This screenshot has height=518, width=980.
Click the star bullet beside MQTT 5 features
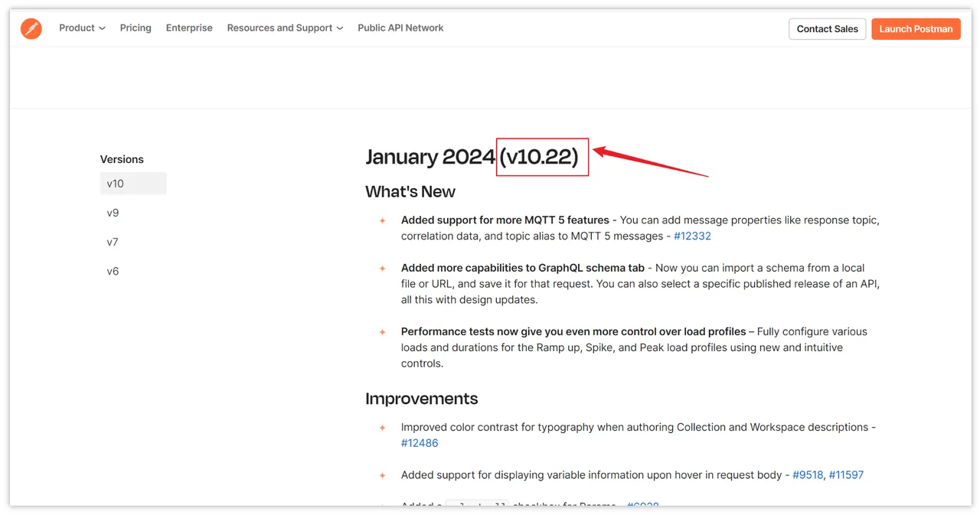coord(383,221)
